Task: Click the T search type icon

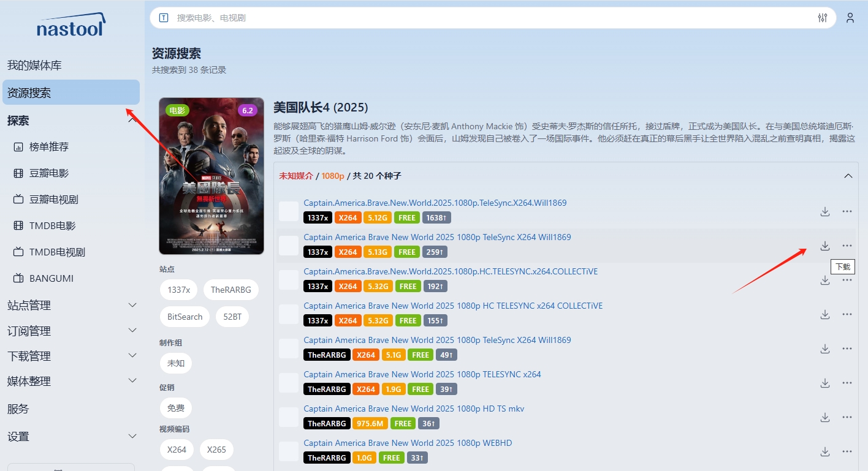Action: (164, 18)
